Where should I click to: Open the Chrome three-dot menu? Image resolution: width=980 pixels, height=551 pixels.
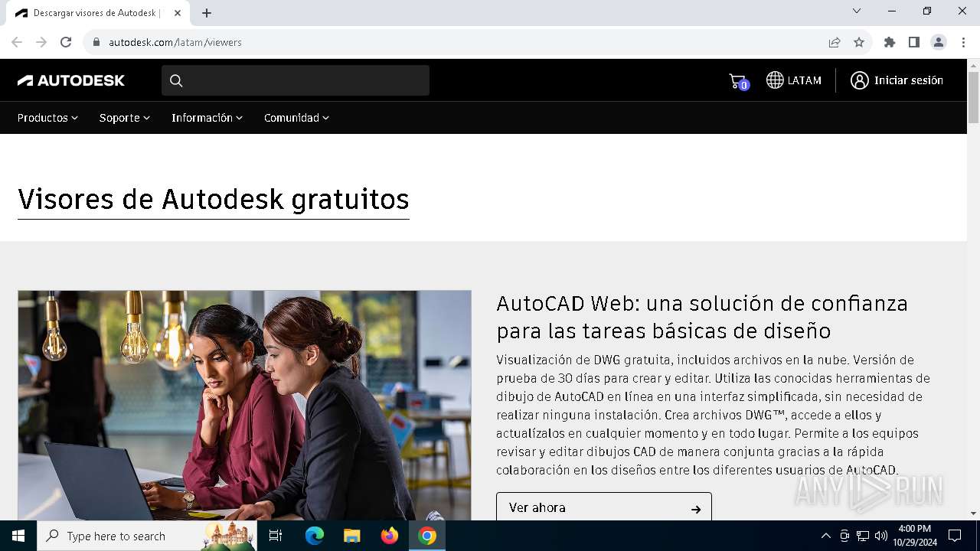(963, 42)
